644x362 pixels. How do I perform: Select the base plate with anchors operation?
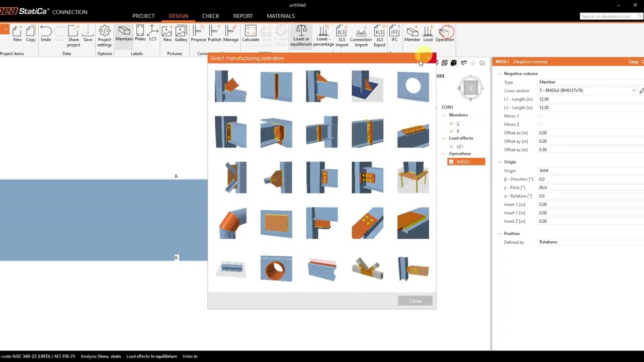point(413,177)
